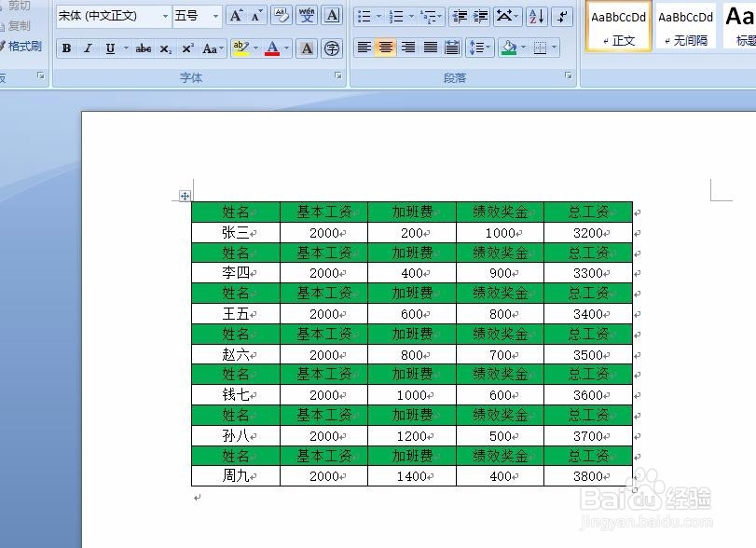Open the Change Case (Aa) dropdown

(213, 48)
